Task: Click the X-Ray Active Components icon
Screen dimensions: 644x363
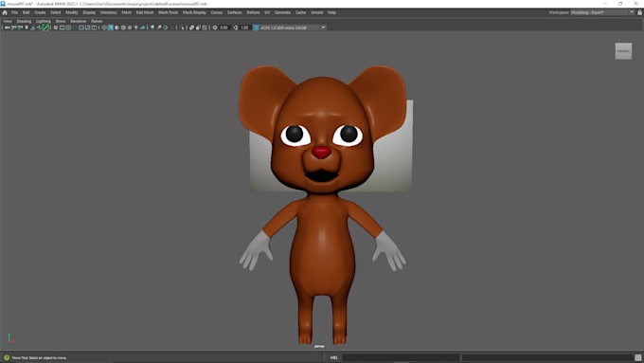Action: click(x=198, y=27)
